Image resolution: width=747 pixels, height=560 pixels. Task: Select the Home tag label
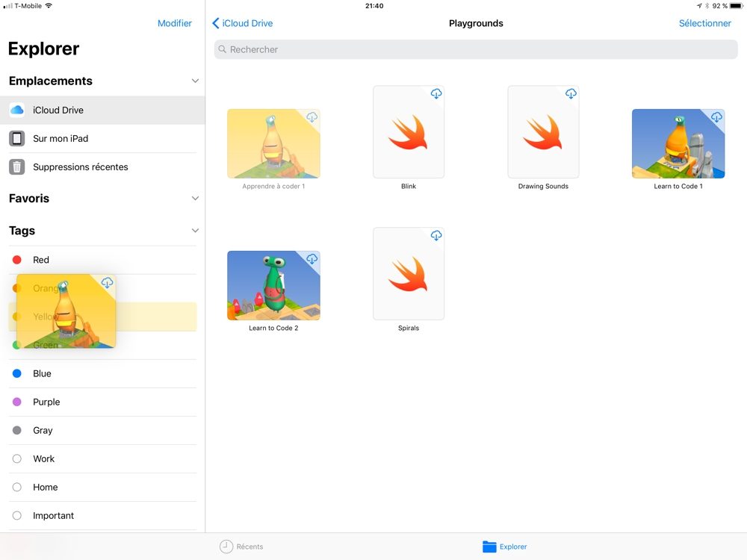(x=46, y=488)
